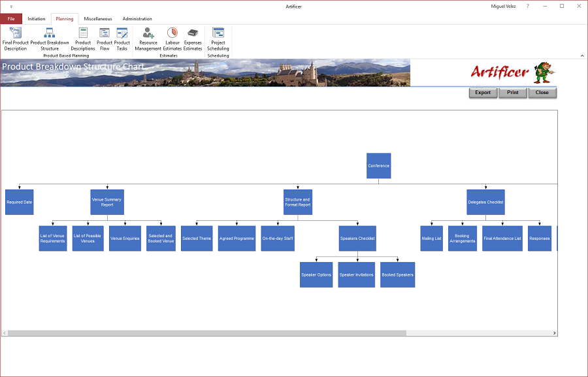Select the Venue Summary Report node
This screenshot has height=377, width=588.
coord(107,202)
